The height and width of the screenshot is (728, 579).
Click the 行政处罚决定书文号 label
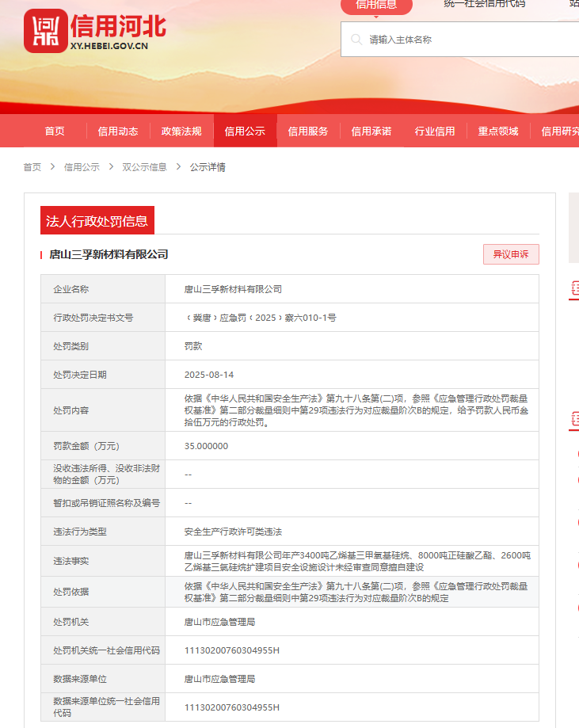tap(93, 318)
